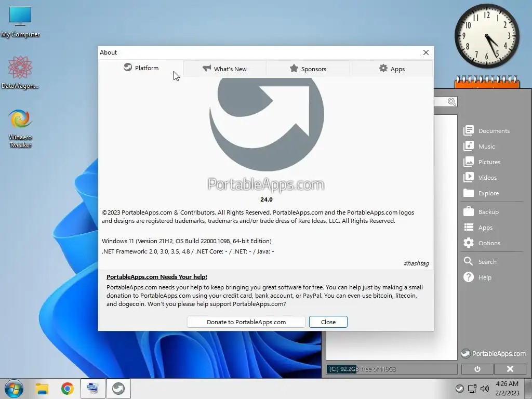Click Donate to PortableApps.com button
532x399 pixels.
coord(246,322)
